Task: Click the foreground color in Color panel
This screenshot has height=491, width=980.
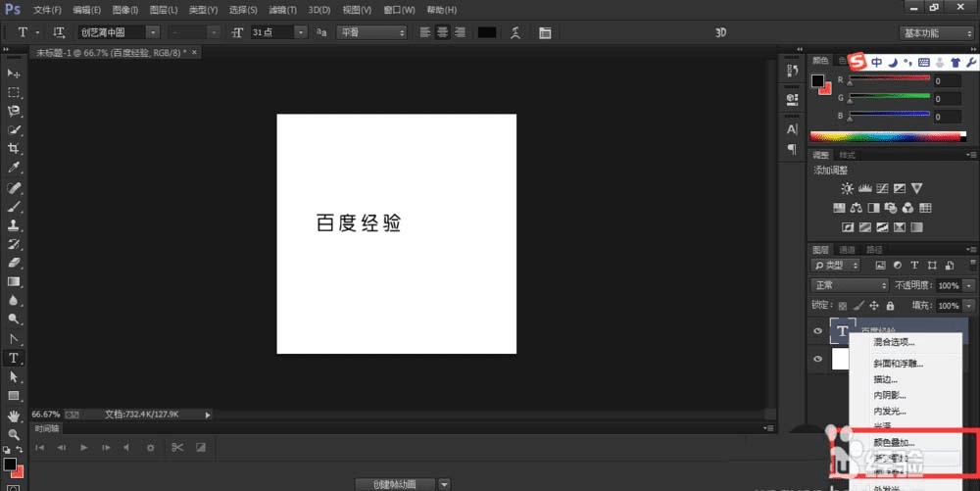Action: [x=817, y=80]
